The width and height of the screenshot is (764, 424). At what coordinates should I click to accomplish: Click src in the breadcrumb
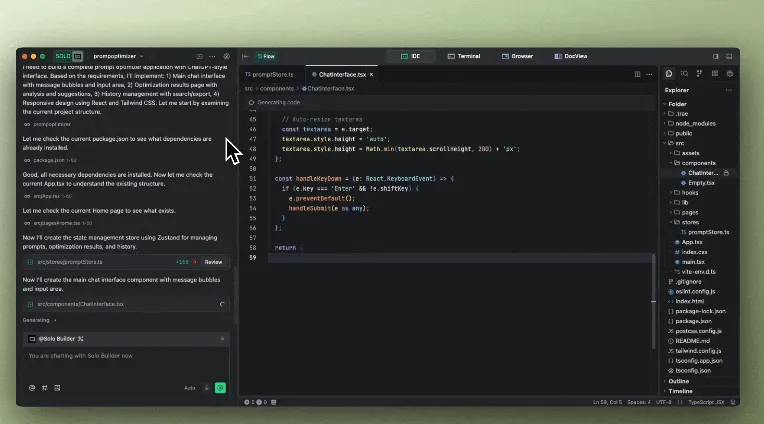pos(248,89)
